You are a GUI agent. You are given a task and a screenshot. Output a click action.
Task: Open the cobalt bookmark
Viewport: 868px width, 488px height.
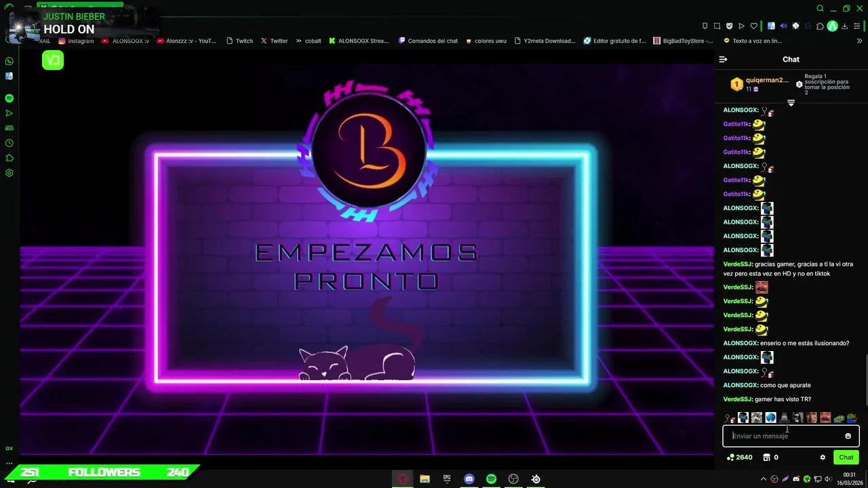[308, 41]
